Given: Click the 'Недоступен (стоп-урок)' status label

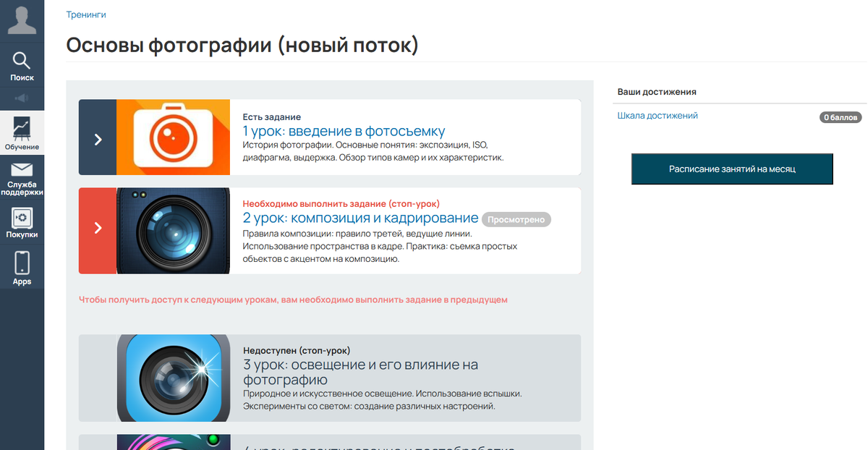Looking at the screenshot, I should [296, 350].
